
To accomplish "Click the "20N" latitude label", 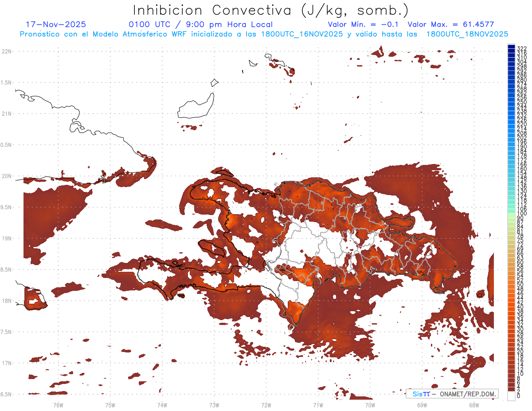I will (x=7, y=176).
